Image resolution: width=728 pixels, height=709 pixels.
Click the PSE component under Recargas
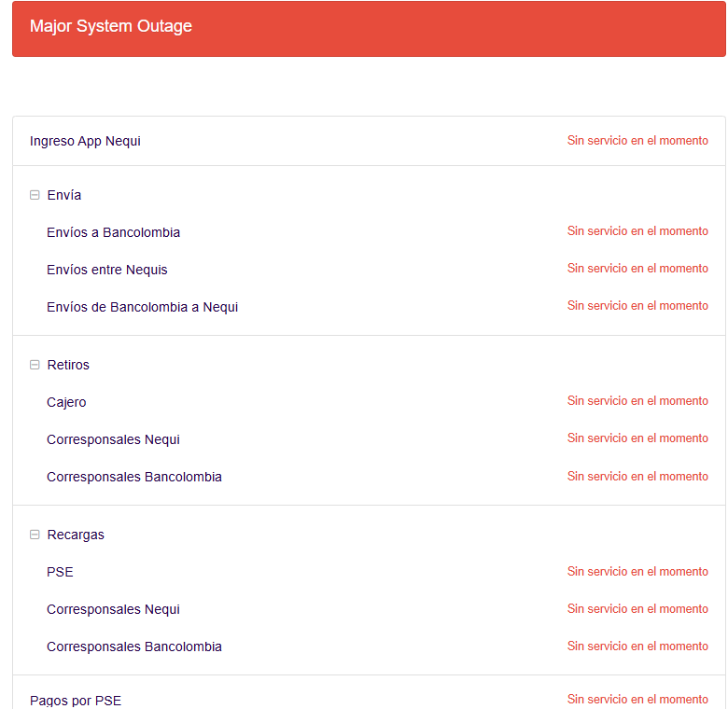(x=60, y=572)
